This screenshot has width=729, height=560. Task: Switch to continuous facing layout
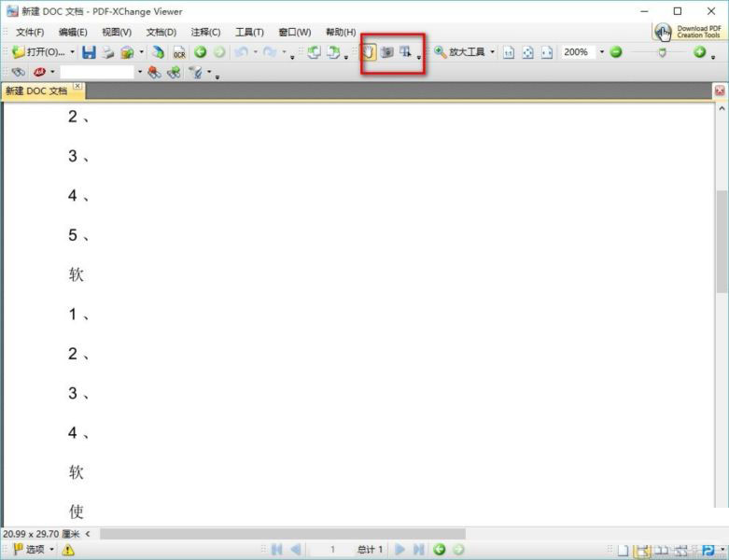coord(680,551)
